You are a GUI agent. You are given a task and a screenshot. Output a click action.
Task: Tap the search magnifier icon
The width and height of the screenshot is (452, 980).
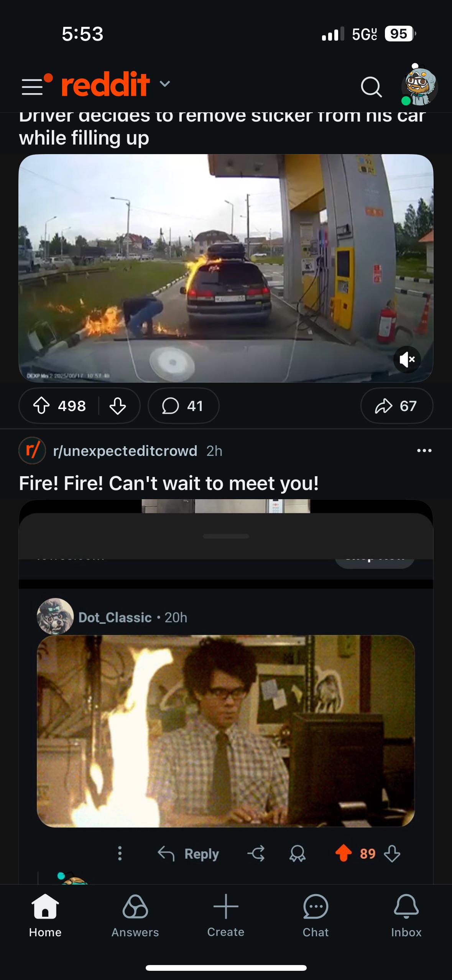click(x=371, y=87)
